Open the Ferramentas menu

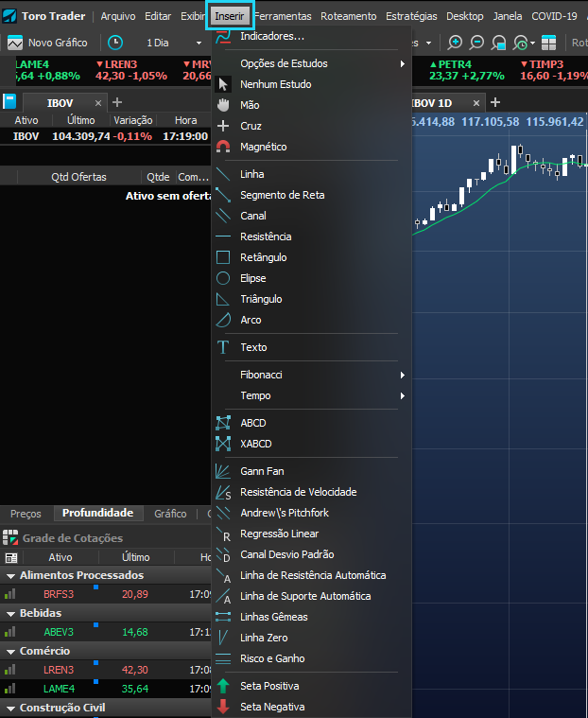point(283,16)
